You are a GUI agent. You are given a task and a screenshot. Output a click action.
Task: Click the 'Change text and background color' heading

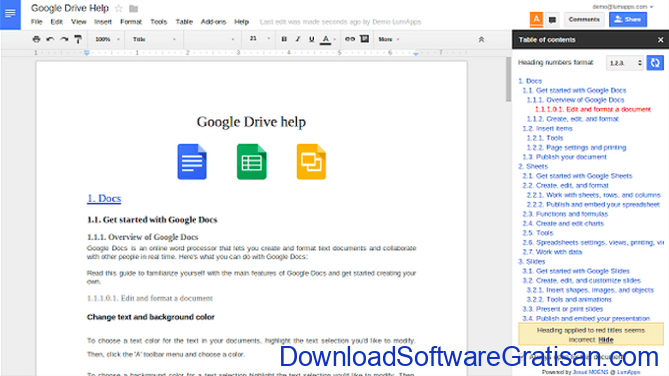click(151, 317)
